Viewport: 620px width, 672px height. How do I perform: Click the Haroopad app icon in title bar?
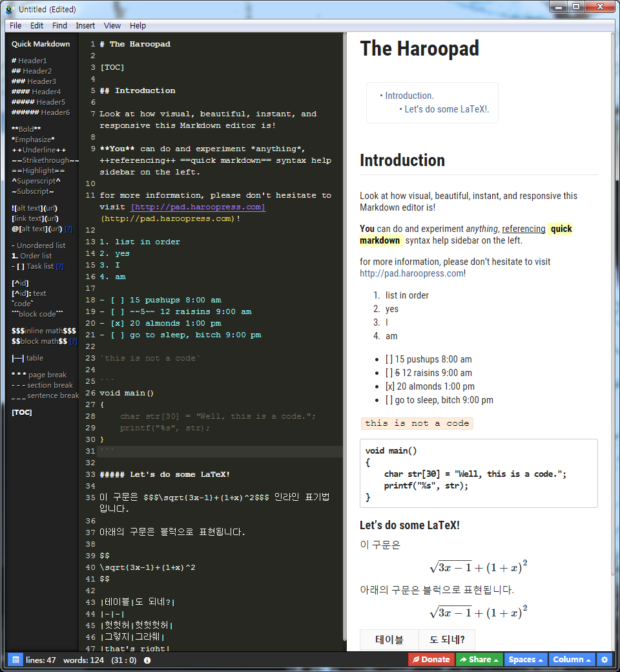point(10,9)
